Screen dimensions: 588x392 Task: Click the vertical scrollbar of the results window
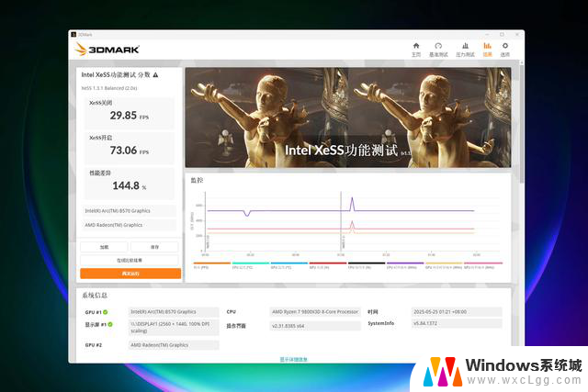click(x=521, y=124)
